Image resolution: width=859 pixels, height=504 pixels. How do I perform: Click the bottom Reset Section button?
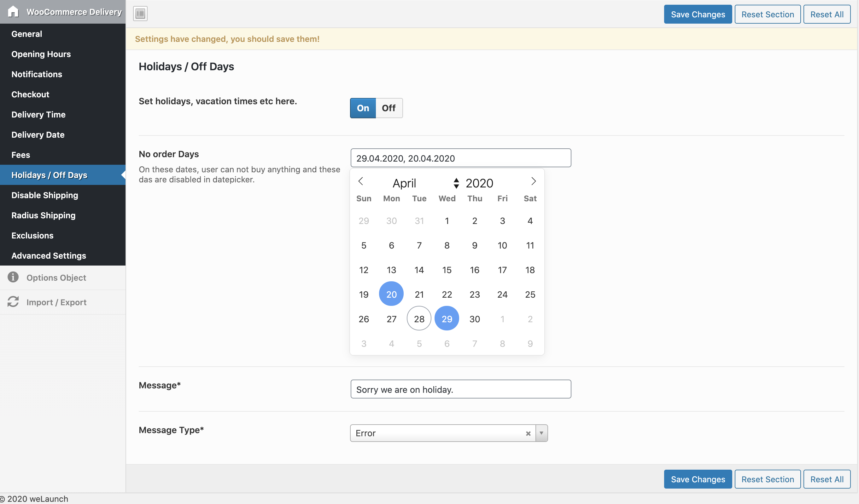coord(768,479)
